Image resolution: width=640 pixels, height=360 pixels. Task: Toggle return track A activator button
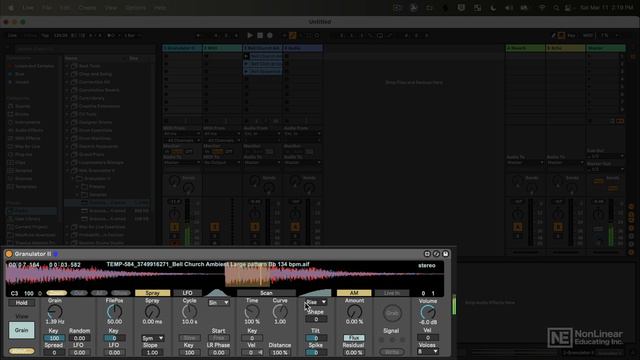click(518, 227)
